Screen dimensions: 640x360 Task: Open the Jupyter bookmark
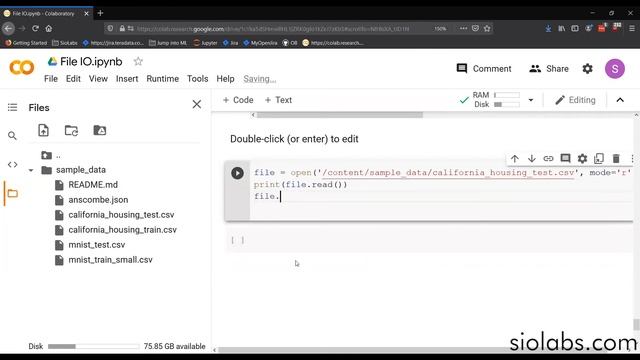tap(205, 43)
